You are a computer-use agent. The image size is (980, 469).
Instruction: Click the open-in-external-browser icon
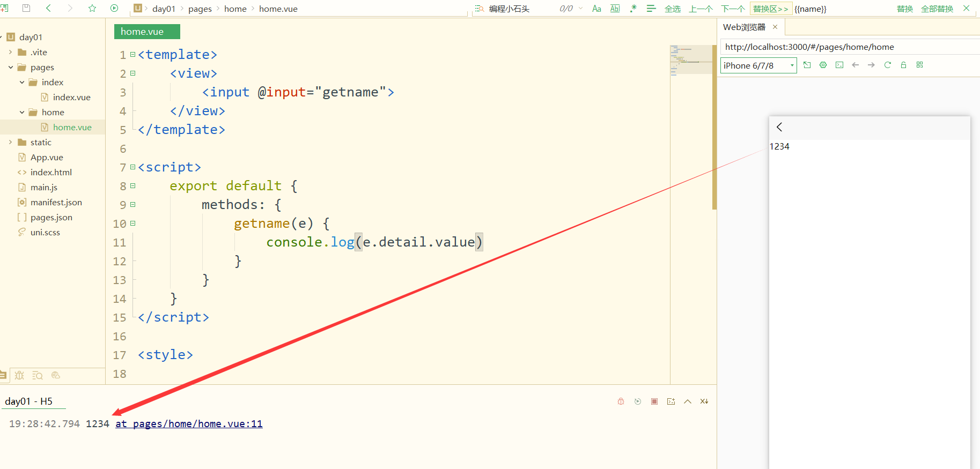807,65
